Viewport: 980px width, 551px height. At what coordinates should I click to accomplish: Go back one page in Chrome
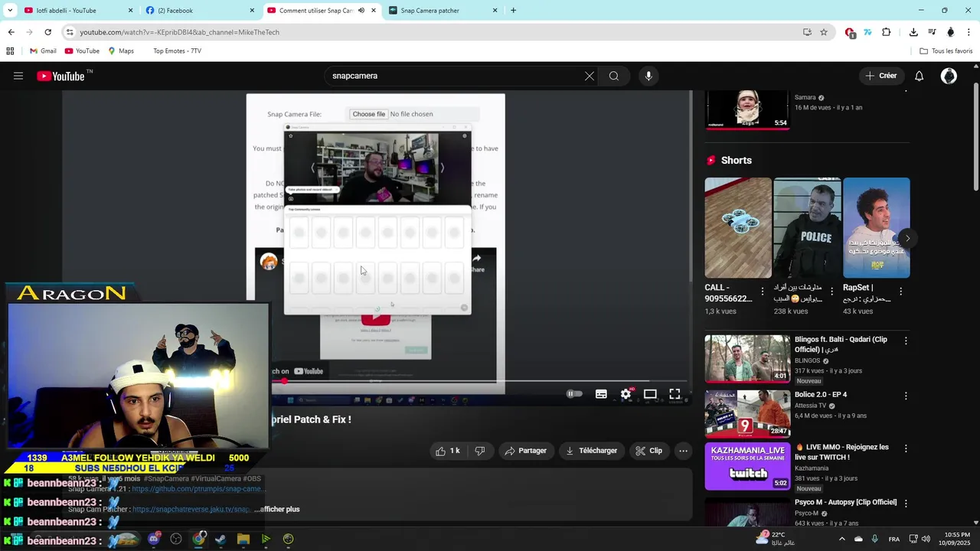coord(11,32)
